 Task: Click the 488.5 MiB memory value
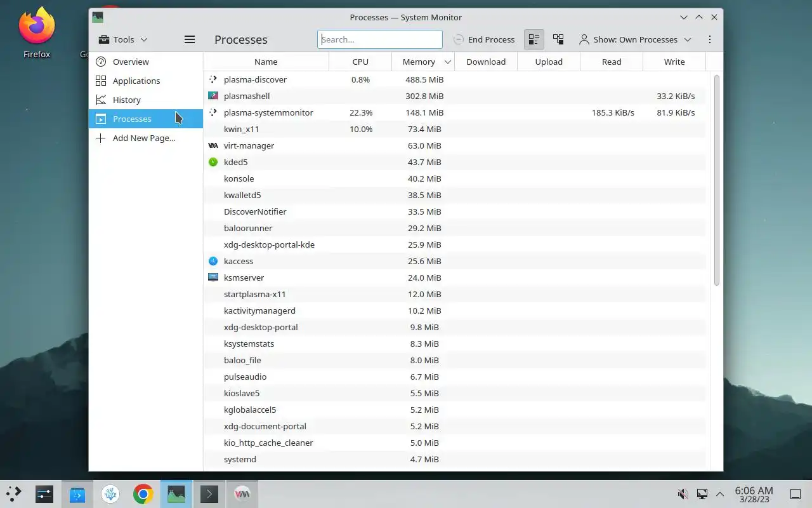(424, 79)
